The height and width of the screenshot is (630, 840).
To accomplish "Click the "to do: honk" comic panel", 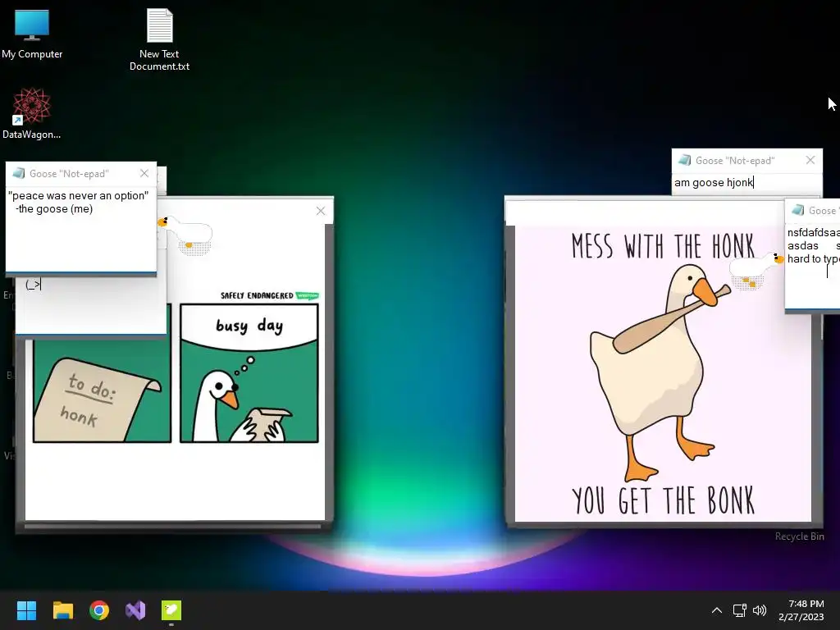I will pos(102,391).
